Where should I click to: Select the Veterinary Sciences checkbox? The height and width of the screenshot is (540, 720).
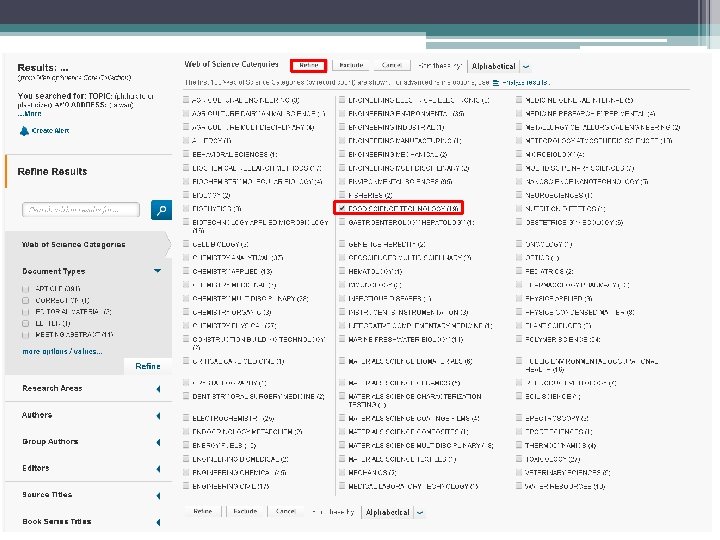(x=519, y=472)
